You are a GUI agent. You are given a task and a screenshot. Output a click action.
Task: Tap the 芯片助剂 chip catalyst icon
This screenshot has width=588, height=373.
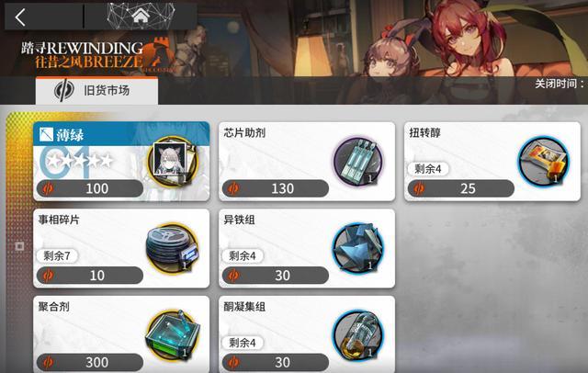click(358, 162)
